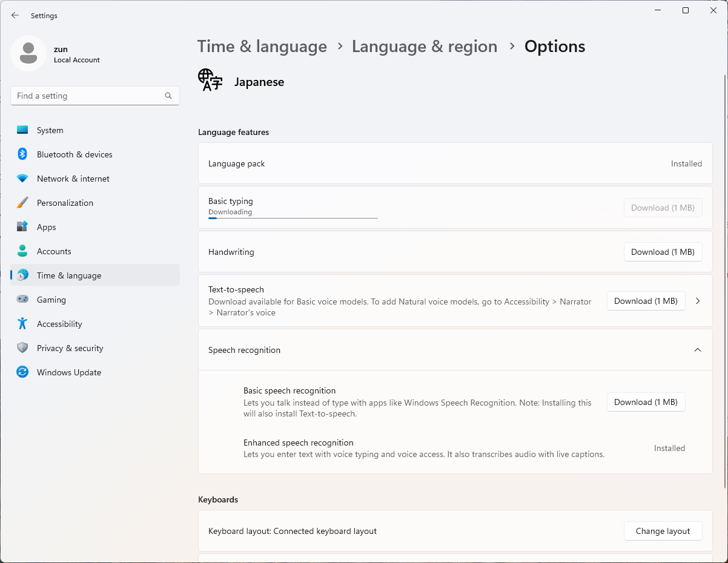Click the back arrow in Settings
This screenshot has height=563, width=728.
(15, 15)
